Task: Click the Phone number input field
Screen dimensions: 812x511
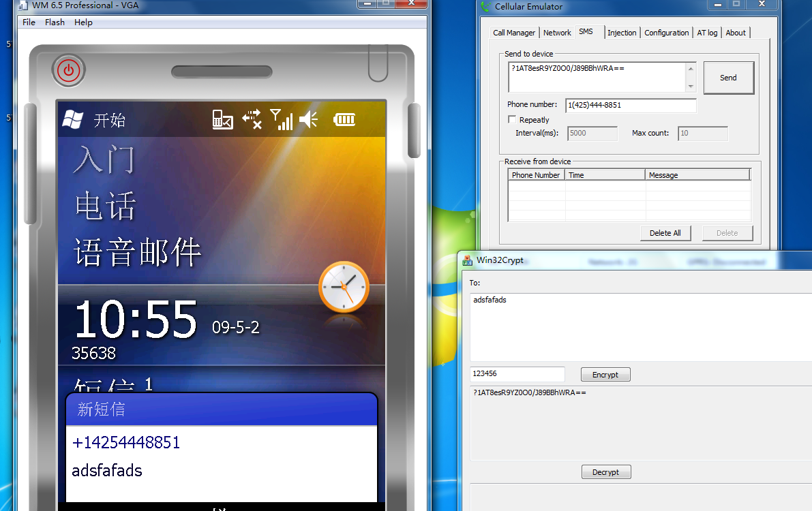Action: click(631, 105)
